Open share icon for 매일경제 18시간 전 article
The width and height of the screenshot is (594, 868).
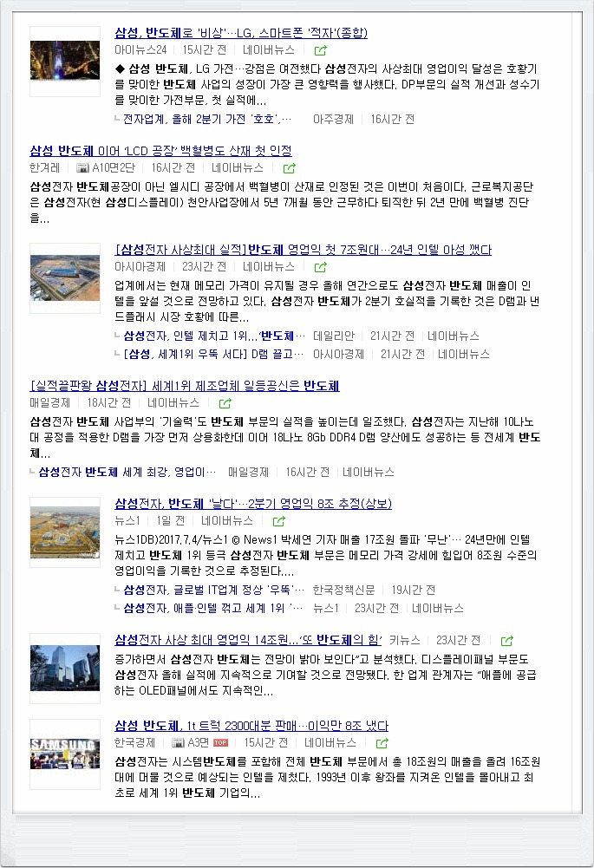pos(225,403)
